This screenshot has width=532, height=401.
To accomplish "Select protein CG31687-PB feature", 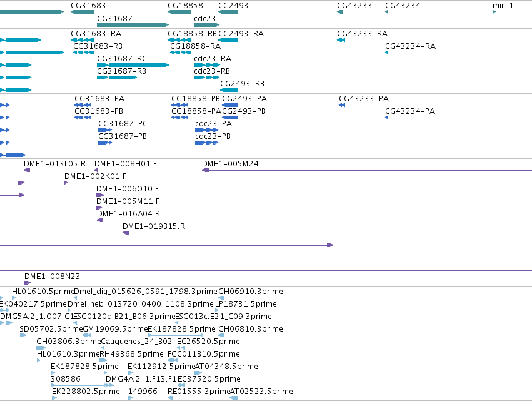I will pyautogui.click(x=105, y=143).
